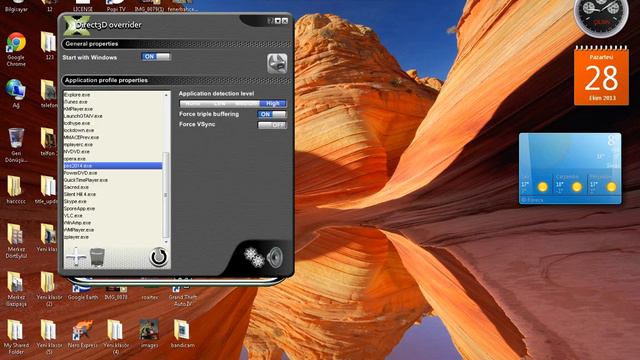The image size is (640, 360).
Task: Click the profile list scrollbar thumb
Action: coord(166,195)
